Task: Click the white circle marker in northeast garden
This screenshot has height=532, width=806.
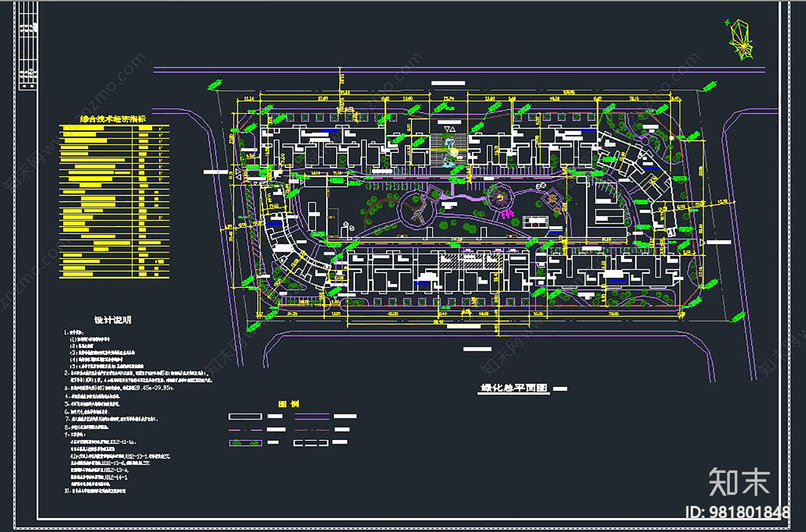Action: (x=671, y=138)
